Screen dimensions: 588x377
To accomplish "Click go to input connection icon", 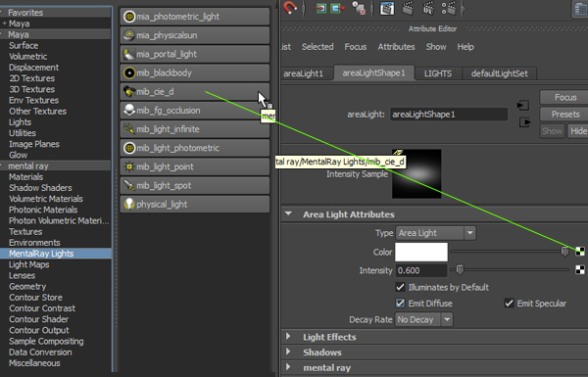I will pyautogui.click(x=523, y=106).
